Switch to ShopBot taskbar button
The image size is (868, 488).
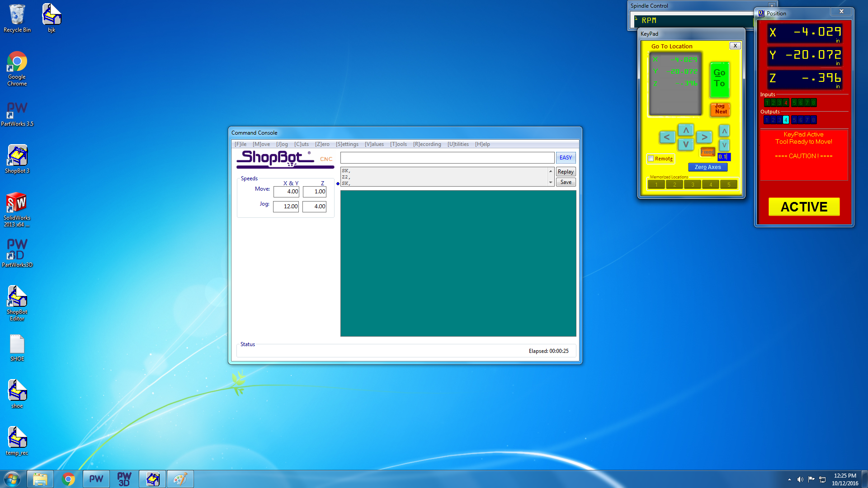pos(152,479)
